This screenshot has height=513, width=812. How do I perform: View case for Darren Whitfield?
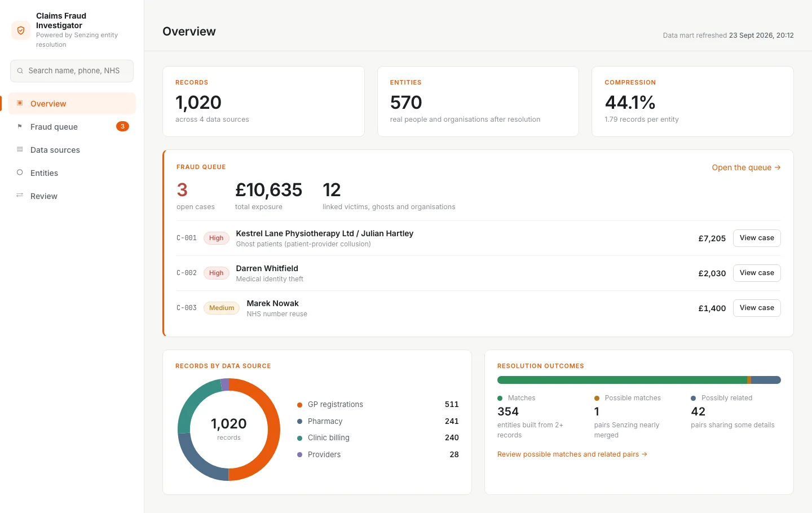(x=757, y=273)
